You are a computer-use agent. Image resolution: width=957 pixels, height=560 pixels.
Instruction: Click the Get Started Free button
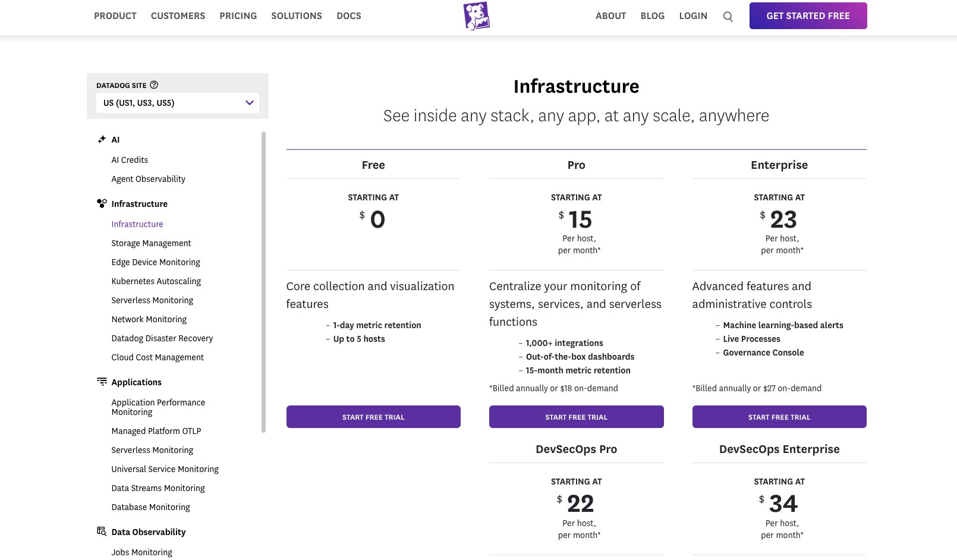(808, 16)
